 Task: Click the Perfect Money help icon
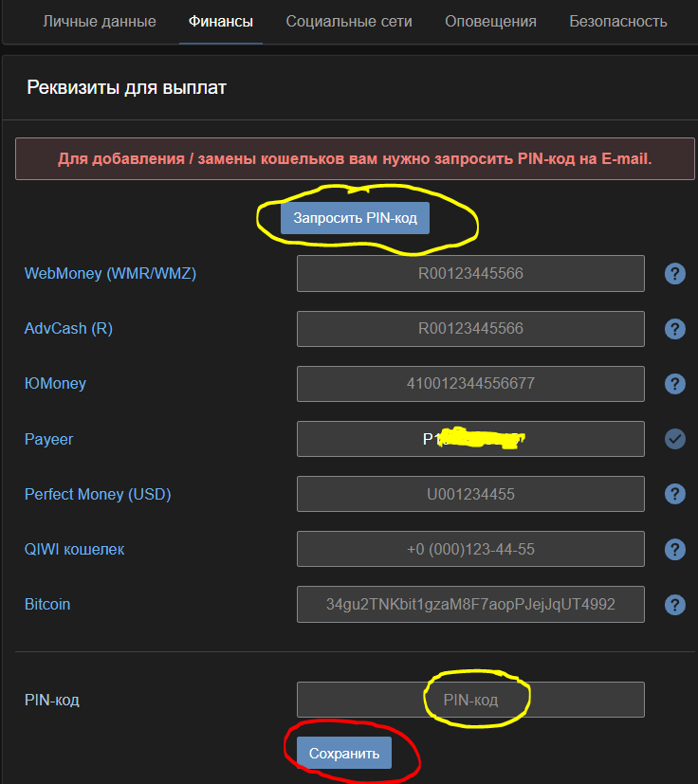674,494
